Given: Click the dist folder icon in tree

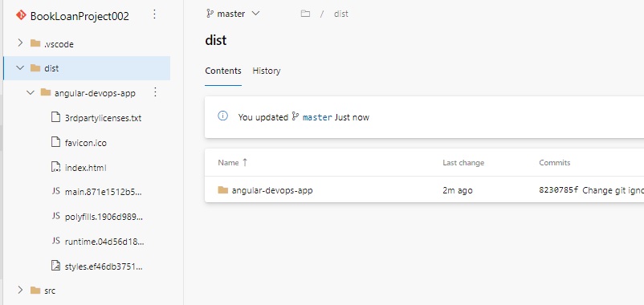Looking at the screenshot, I should click(35, 68).
